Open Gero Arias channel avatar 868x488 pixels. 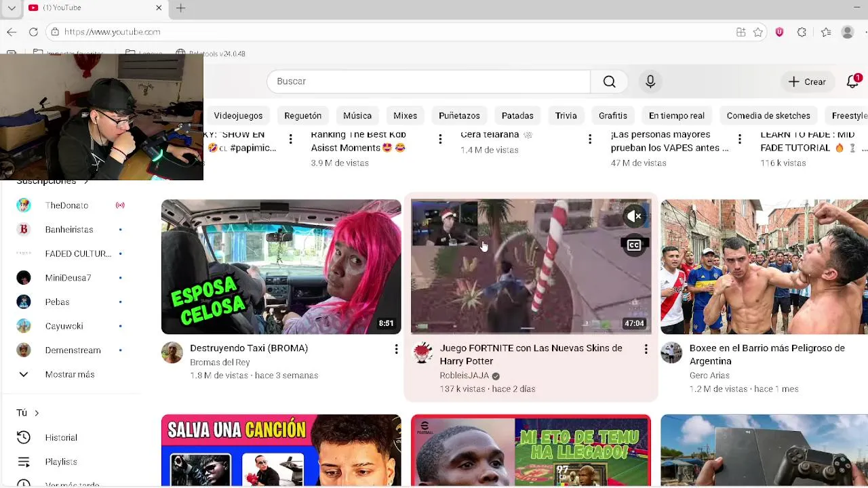672,352
